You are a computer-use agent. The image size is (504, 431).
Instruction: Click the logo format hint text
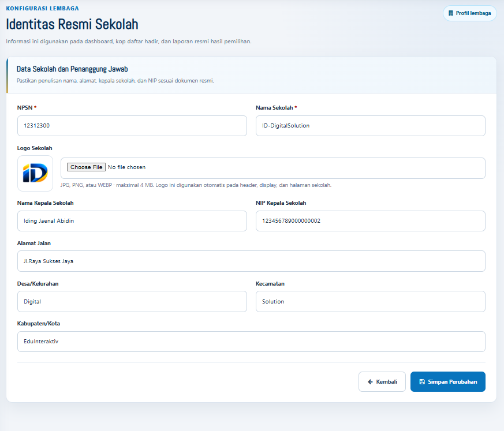(x=196, y=185)
